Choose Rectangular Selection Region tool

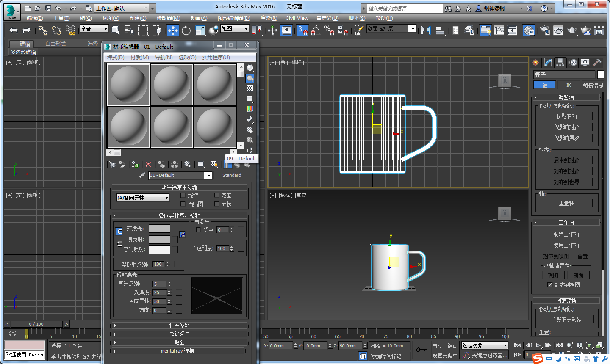point(143,30)
